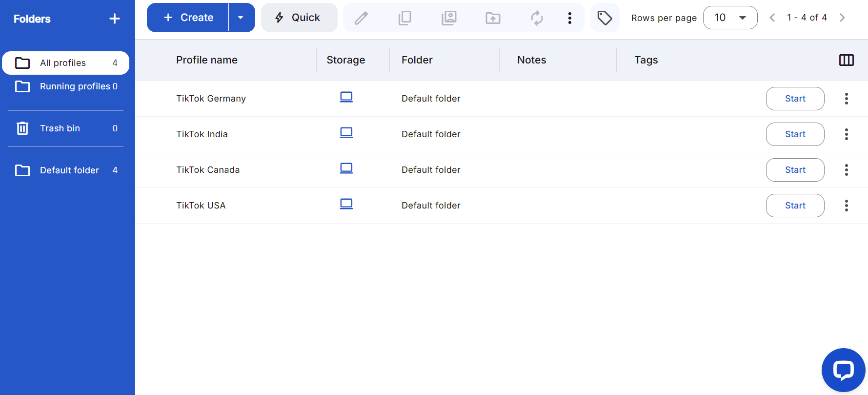Viewport: 868px width, 395px height.
Task: Open the rows per page dropdown
Action: coord(730,18)
